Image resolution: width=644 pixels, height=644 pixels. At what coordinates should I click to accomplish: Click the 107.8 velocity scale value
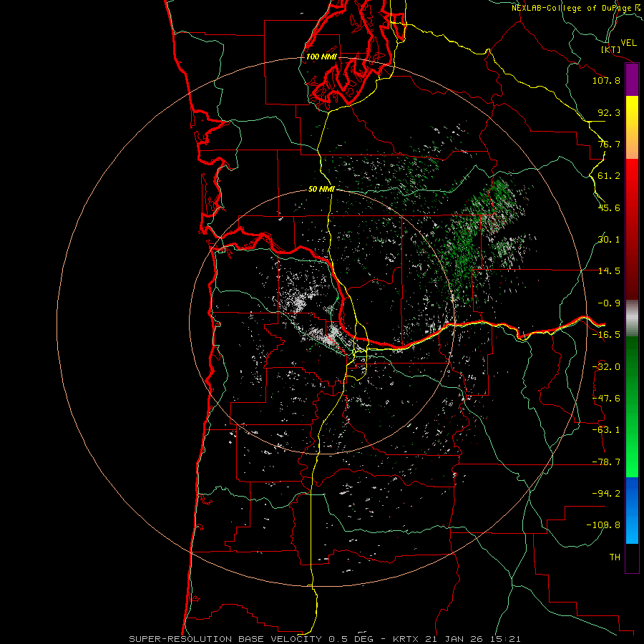coord(606,80)
